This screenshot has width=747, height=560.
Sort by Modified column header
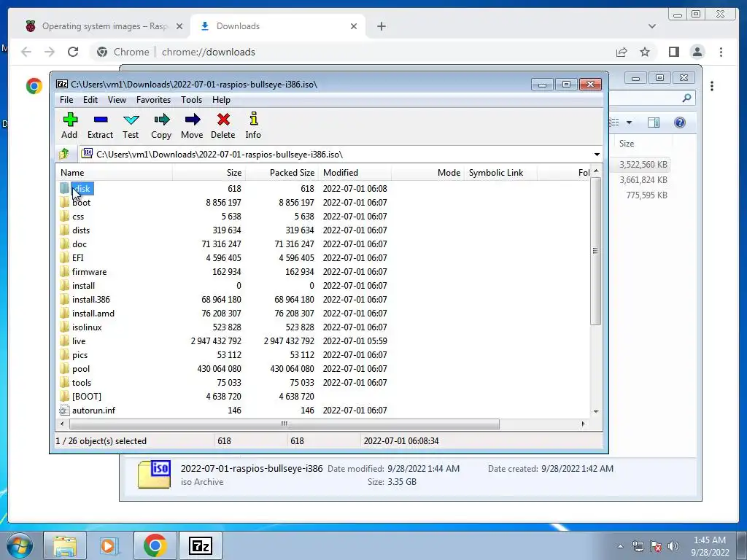(x=355, y=172)
